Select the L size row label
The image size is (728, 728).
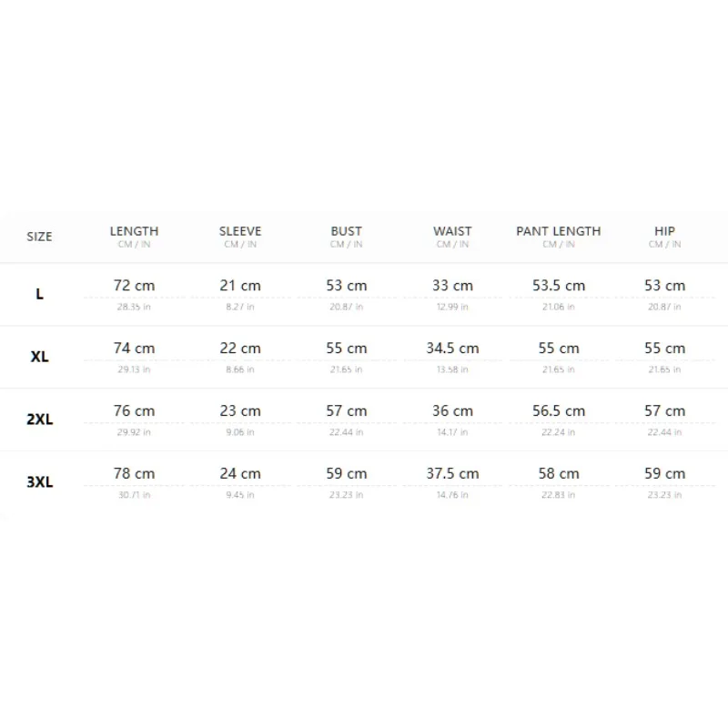[39, 294]
